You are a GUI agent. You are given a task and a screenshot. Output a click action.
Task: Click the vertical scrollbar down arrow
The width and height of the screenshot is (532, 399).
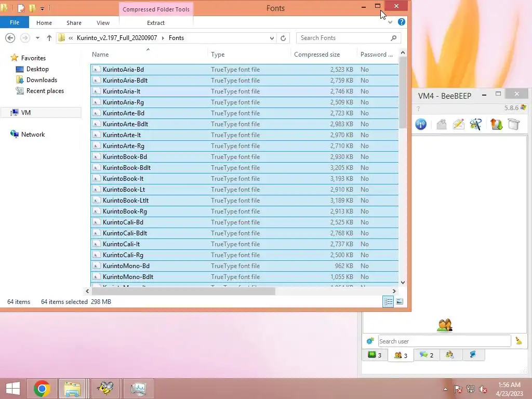(403, 282)
